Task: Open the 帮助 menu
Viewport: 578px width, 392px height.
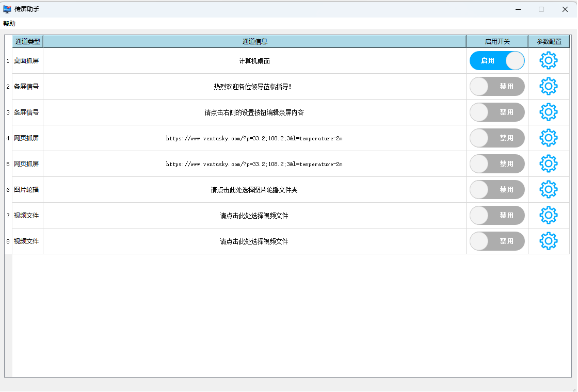Action: pyautogui.click(x=9, y=24)
